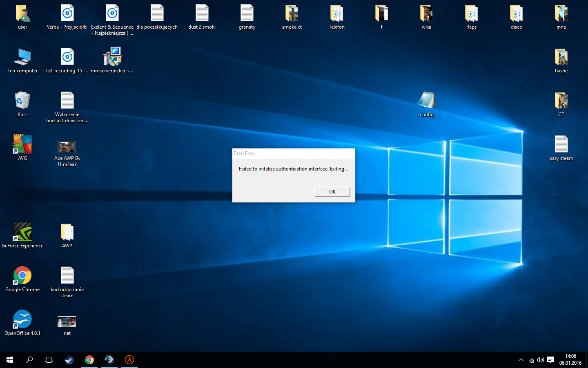Screen dimensions: 588x368
Task: Select the inne folder
Action: tap(561, 17)
